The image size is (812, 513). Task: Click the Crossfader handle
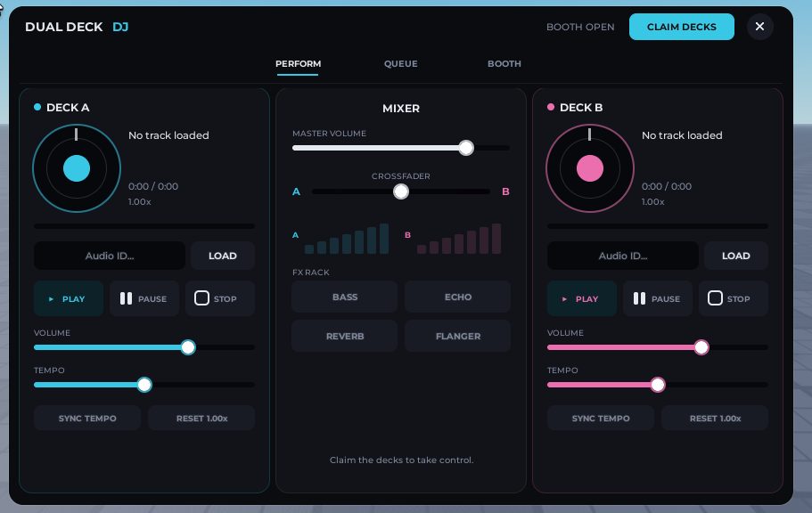tap(401, 191)
